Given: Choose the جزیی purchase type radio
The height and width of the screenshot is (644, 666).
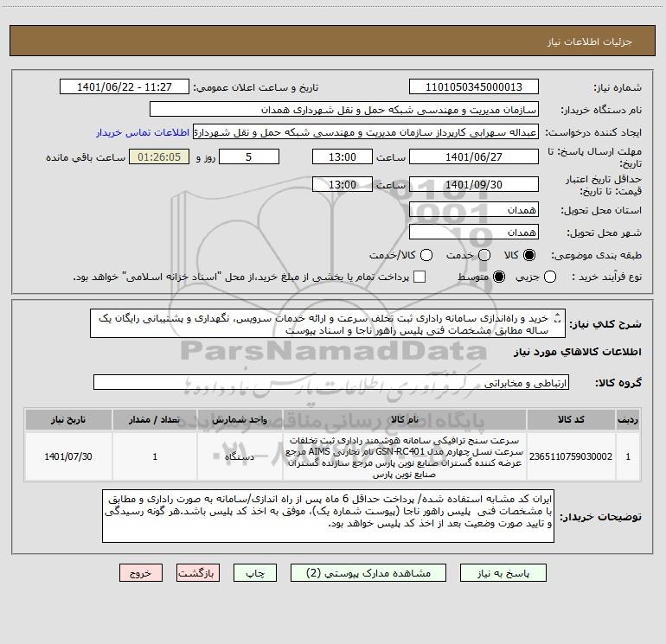Looking at the screenshot, I should click(x=549, y=277).
